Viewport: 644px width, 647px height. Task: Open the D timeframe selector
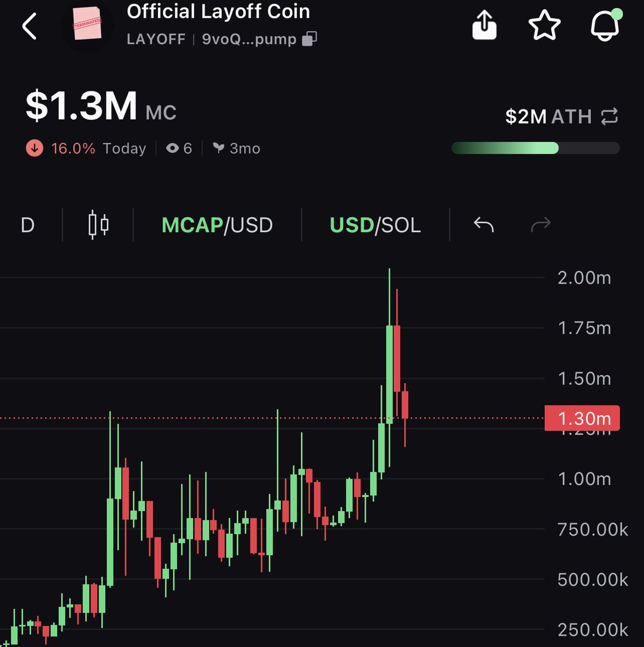point(28,225)
